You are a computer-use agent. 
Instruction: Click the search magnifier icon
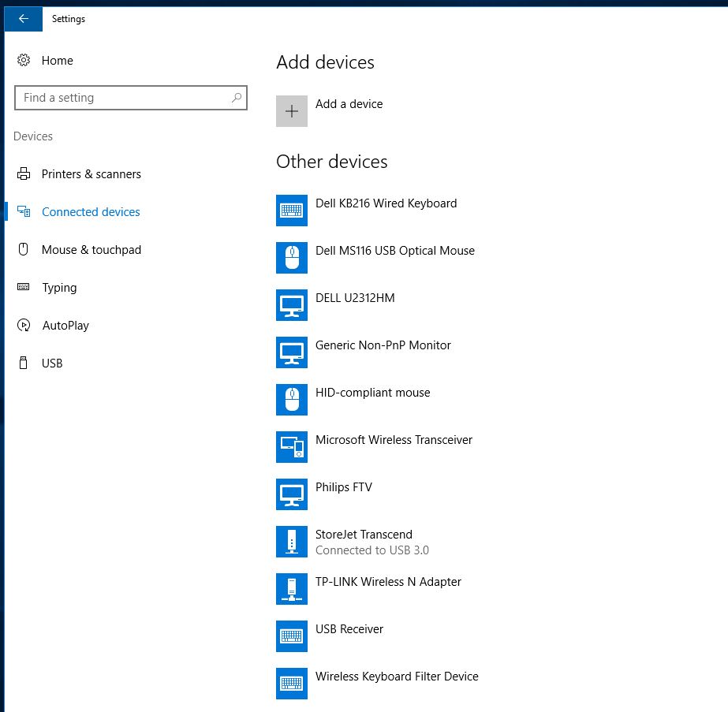pos(237,98)
